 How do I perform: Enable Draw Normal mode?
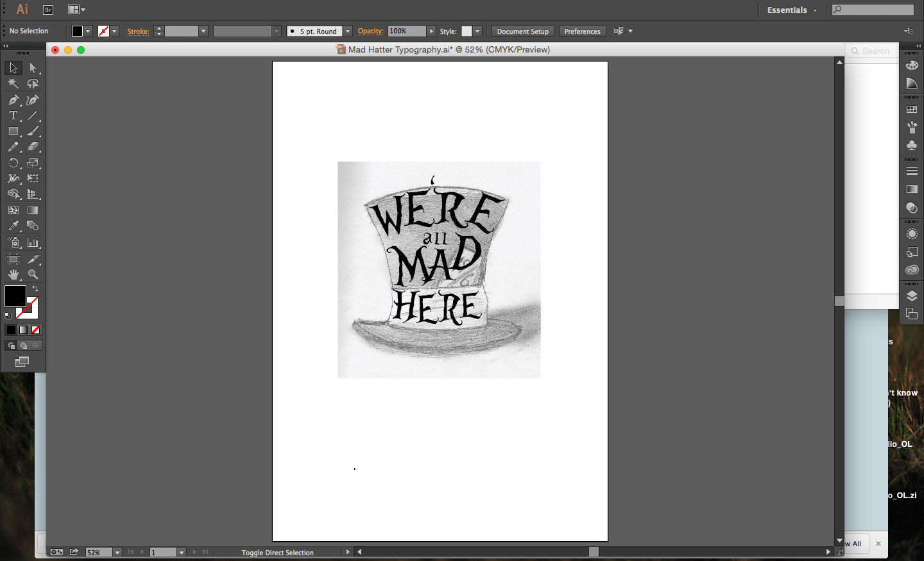tap(11, 346)
